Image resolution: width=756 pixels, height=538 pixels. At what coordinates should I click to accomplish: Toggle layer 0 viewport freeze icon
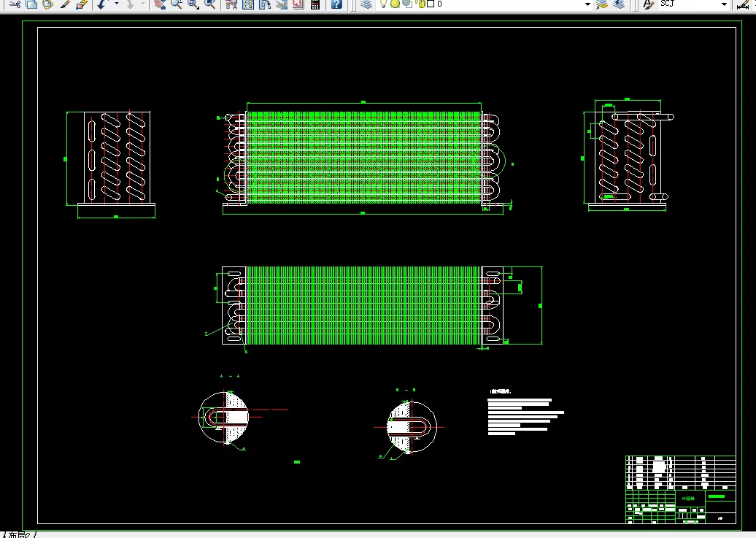tap(407, 4)
